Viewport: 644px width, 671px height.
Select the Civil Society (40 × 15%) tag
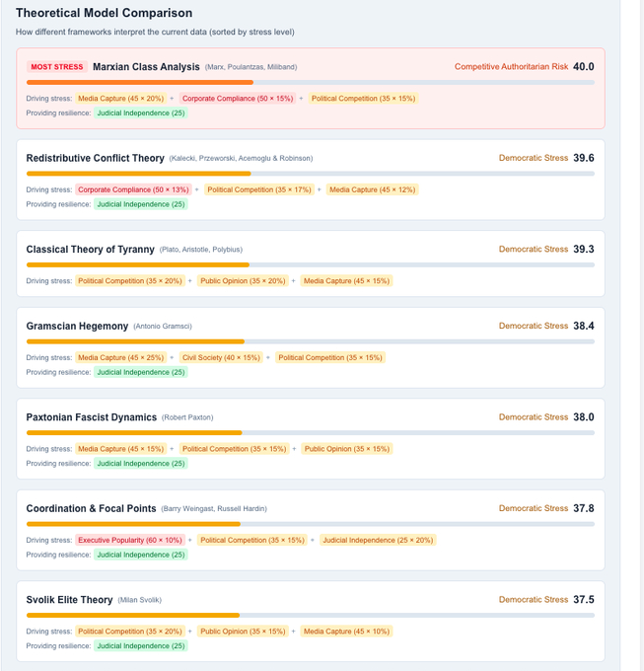click(x=221, y=357)
